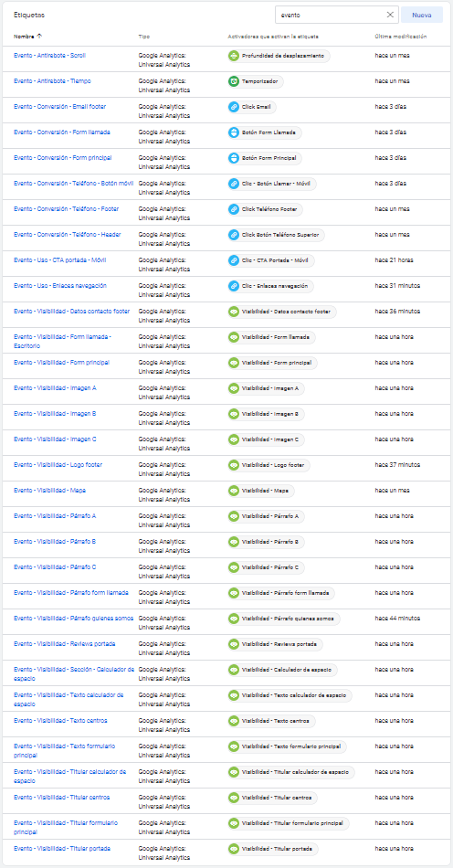Click the icon of Click Teléfono Footer trigger
This screenshot has height=868, width=453.
click(234, 209)
